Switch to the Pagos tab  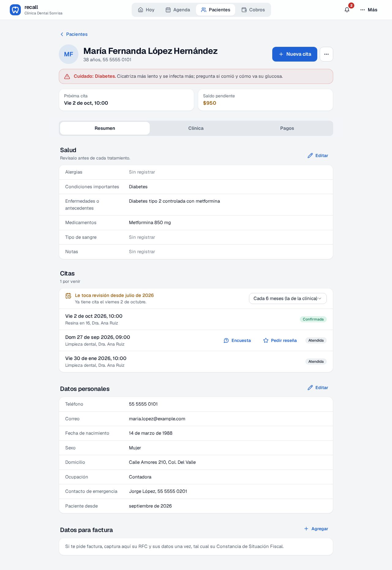coord(287,128)
